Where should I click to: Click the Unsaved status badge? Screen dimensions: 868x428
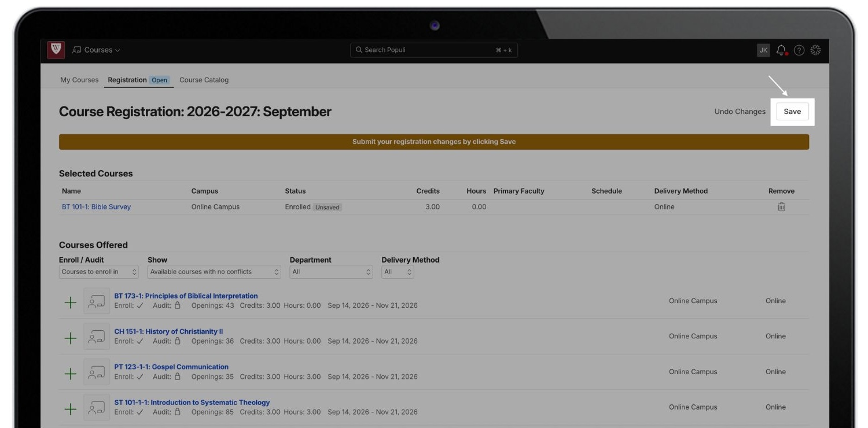(x=328, y=207)
